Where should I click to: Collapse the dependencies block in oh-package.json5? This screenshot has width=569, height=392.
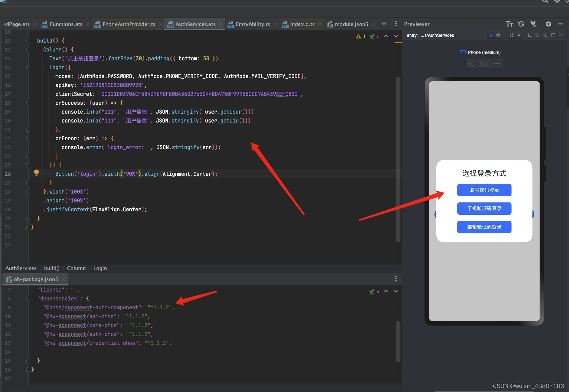pos(28,299)
